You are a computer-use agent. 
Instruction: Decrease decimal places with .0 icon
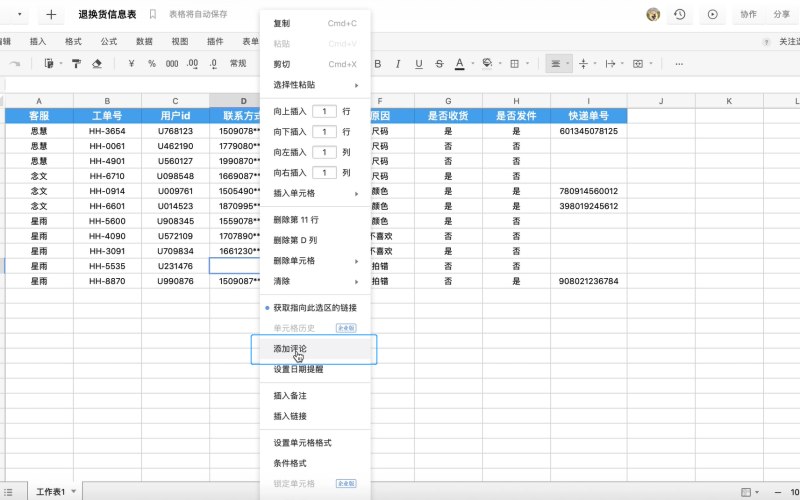[213, 64]
